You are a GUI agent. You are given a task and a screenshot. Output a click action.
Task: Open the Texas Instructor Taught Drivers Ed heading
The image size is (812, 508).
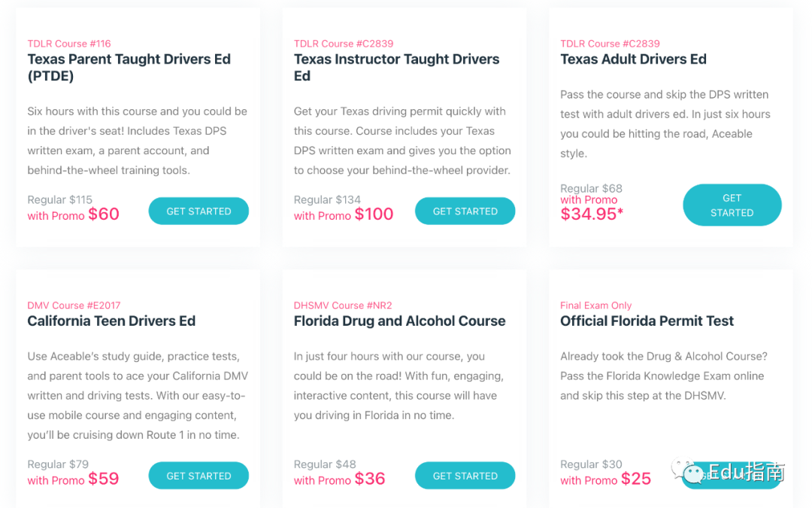coord(397,68)
